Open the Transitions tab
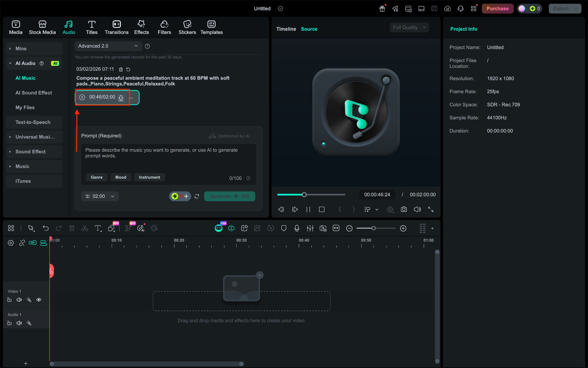 click(117, 28)
